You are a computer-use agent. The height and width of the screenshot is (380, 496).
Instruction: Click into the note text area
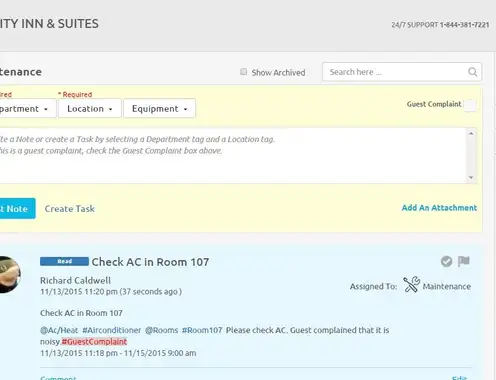tap(233, 155)
